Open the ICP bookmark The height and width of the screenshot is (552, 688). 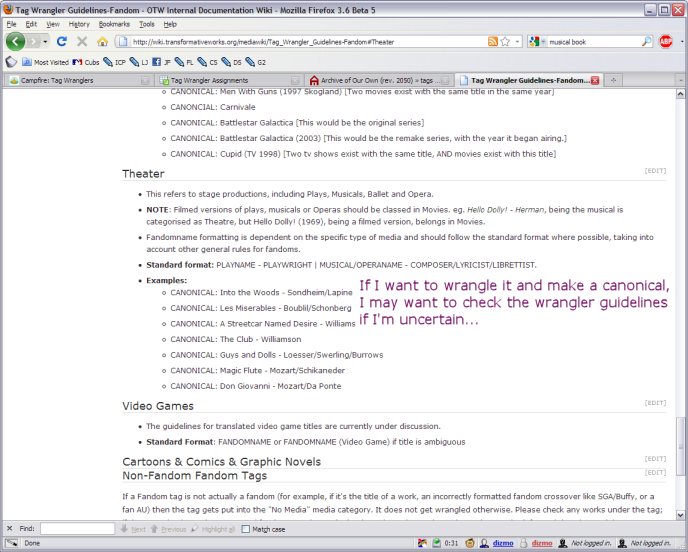tap(115, 62)
